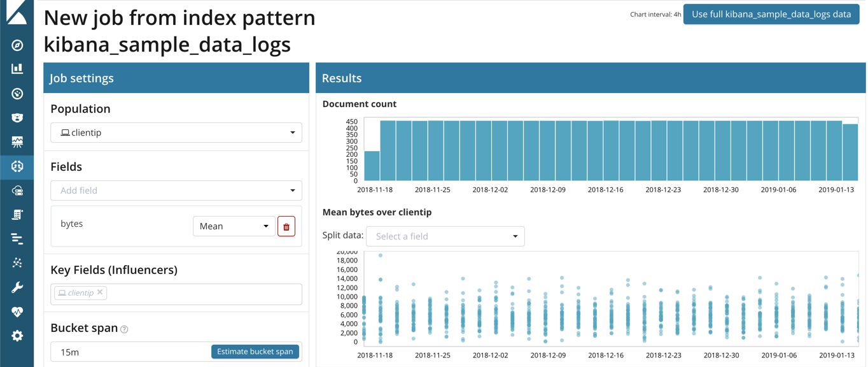
Task: Open Canvas from the sidebar
Action: [x=17, y=142]
